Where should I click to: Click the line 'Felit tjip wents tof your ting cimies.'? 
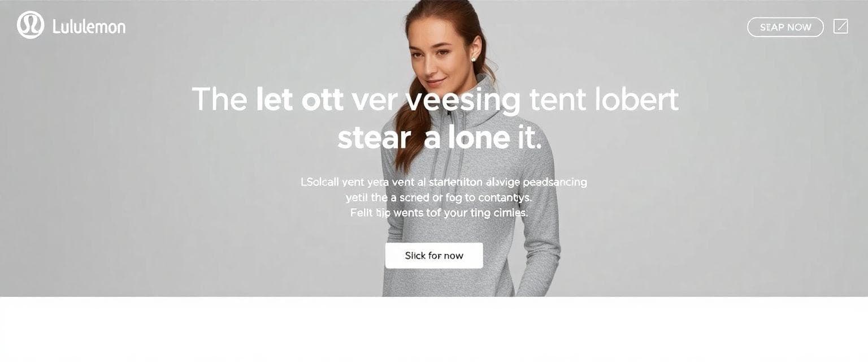(439, 213)
